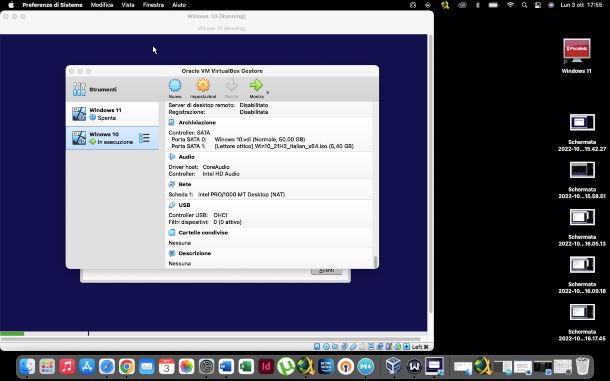This screenshot has height=381, width=610.
Task: Click the display status bar icon
Action: tap(371, 346)
